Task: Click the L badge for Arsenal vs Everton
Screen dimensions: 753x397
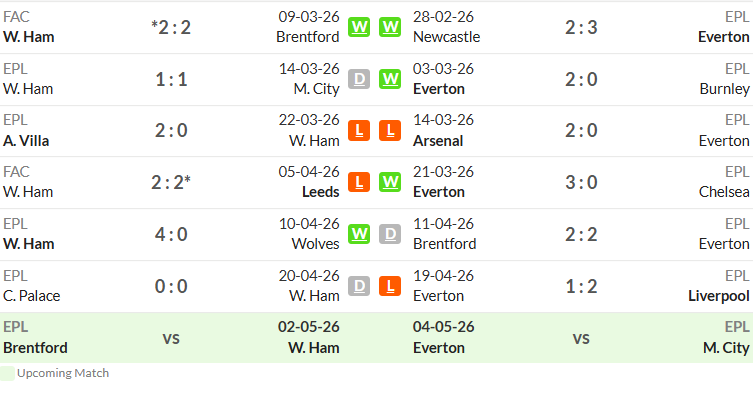Action: point(390,131)
